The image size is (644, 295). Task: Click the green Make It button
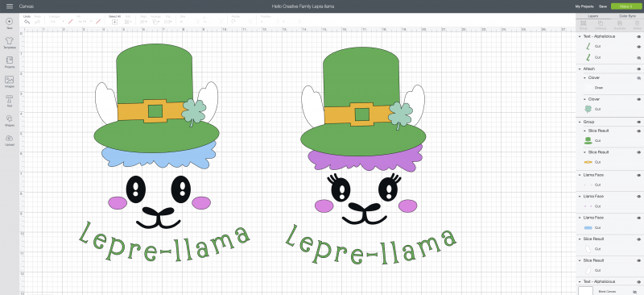pyautogui.click(x=626, y=6)
